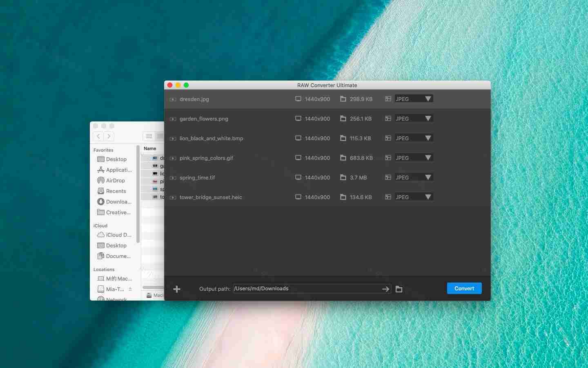Click the Recents icon in the Finder sidebar
588x368 pixels.
click(100, 191)
